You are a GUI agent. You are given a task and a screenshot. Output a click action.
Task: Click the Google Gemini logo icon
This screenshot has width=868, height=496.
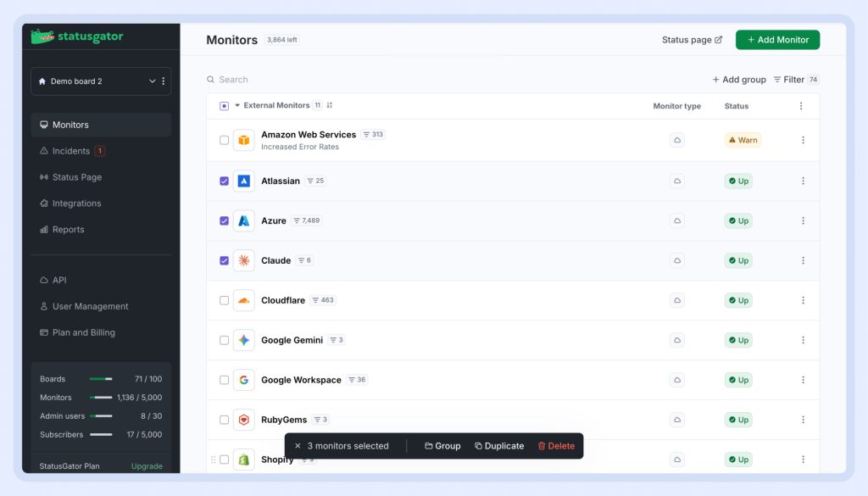243,341
